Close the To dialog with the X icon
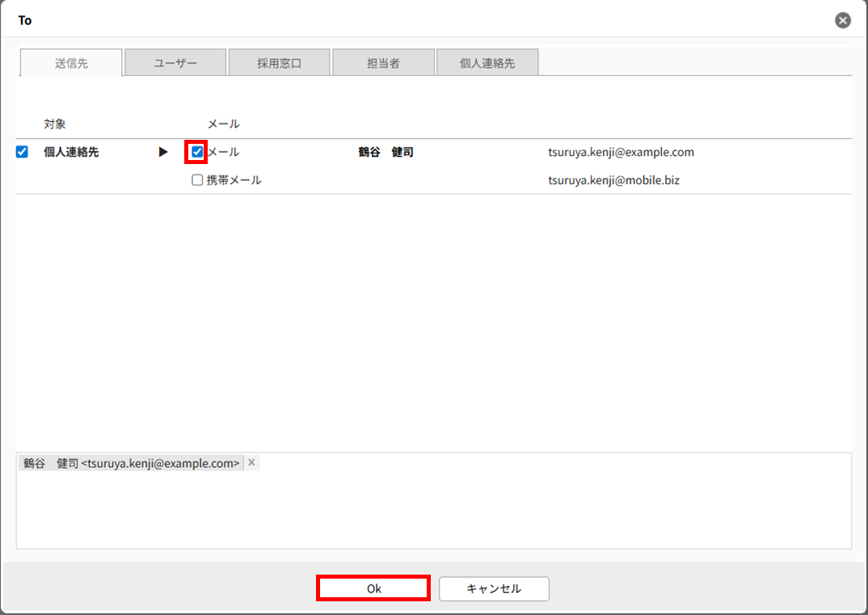868x615 pixels. point(843,21)
